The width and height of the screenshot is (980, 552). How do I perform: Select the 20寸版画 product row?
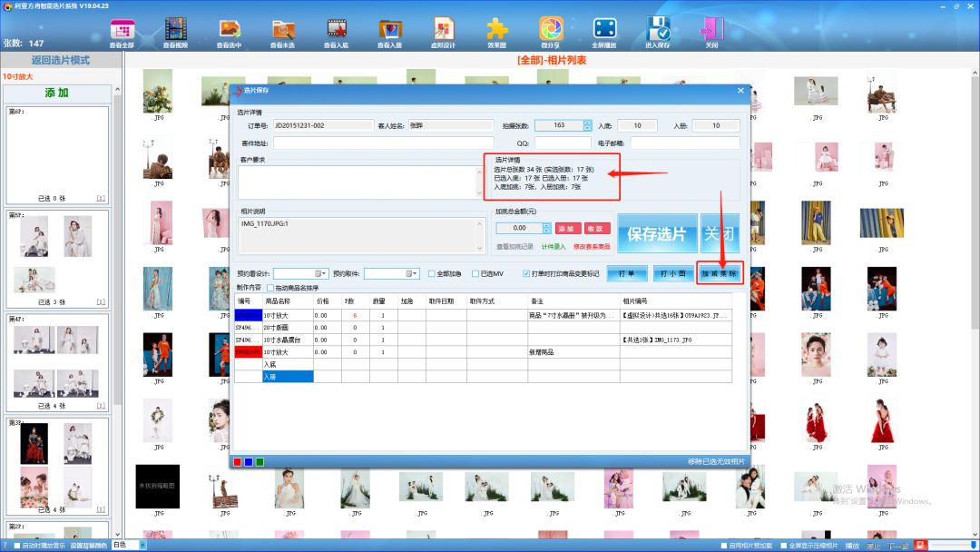(483, 328)
